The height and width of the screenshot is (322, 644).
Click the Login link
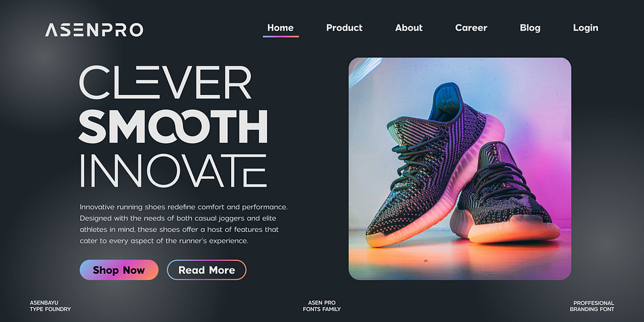(586, 28)
